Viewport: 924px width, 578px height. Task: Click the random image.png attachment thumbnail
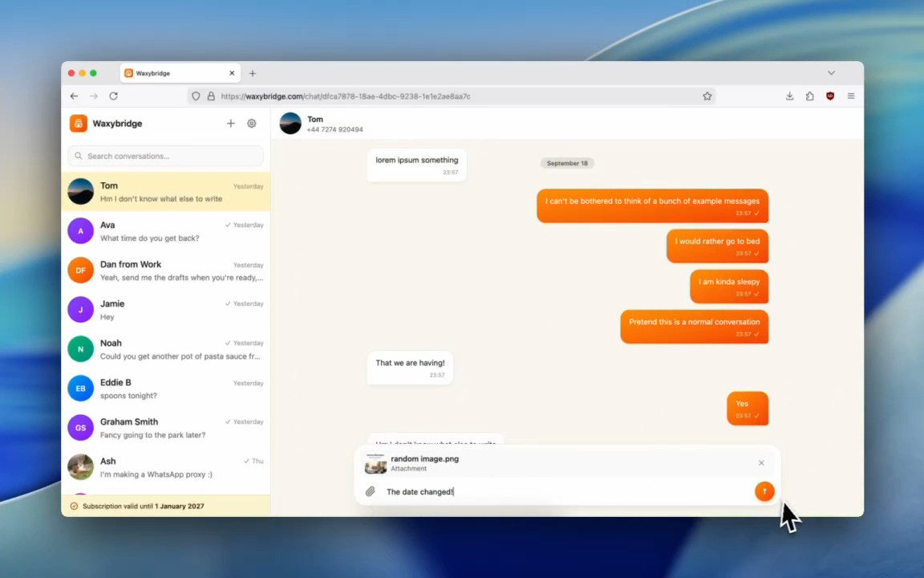[375, 463]
